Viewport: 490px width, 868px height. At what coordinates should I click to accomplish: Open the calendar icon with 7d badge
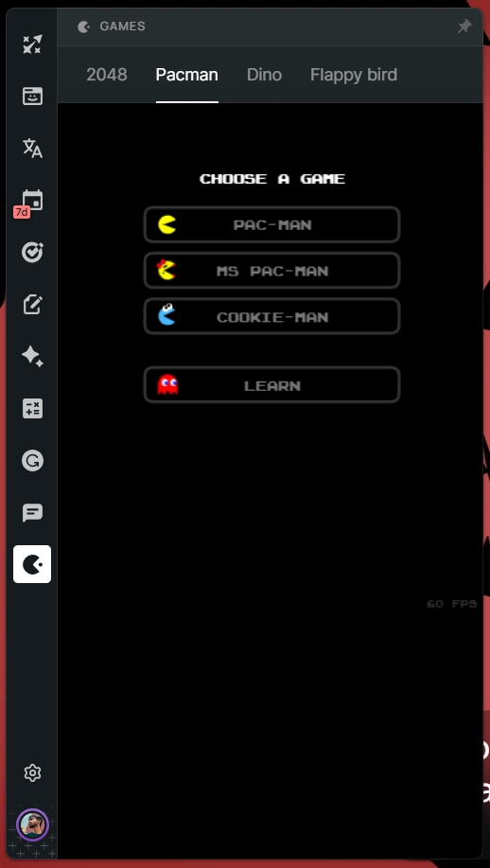pos(32,201)
